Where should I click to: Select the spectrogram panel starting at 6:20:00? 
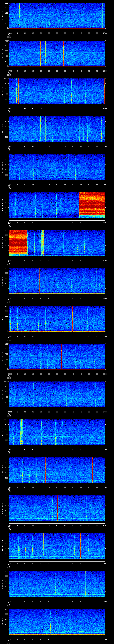click(x=57, y=167)
